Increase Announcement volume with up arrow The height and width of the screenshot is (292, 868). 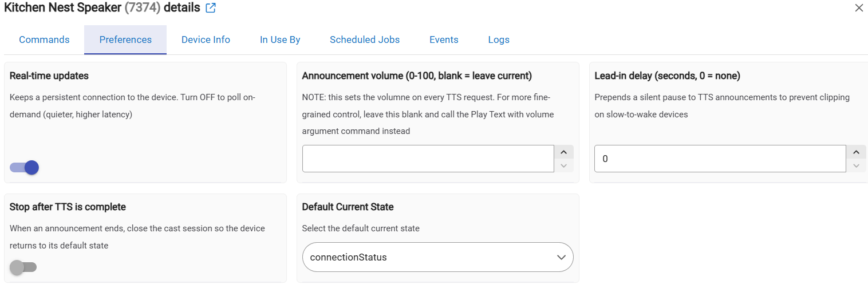[x=563, y=152]
